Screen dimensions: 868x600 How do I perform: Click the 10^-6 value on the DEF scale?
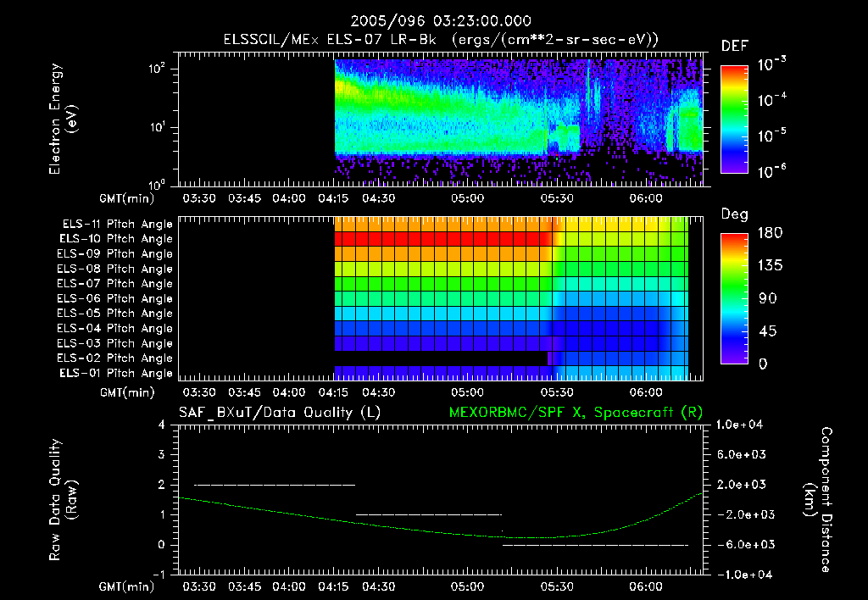pos(771,170)
